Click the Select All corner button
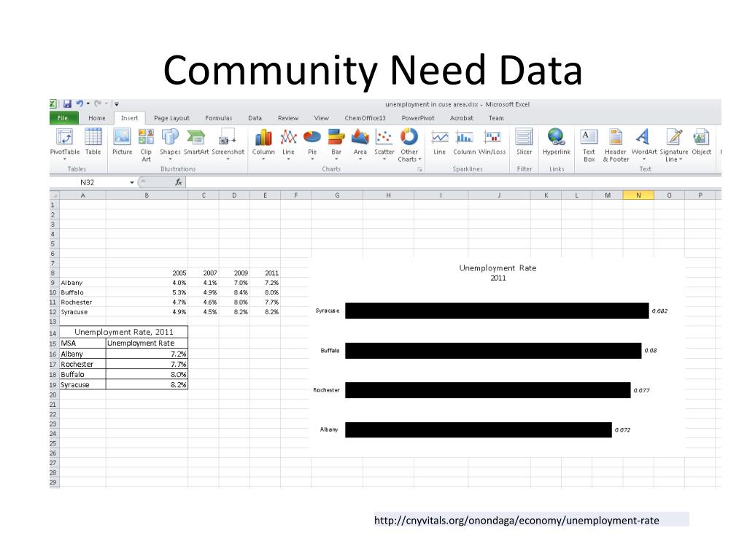 (x=54, y=195)
